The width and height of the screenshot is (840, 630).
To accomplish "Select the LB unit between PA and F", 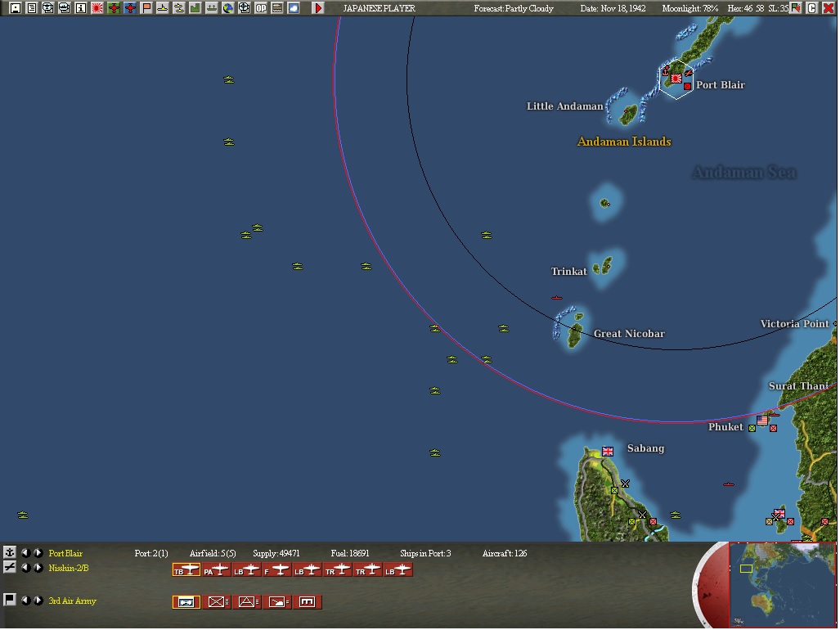I will coord(247,570).
